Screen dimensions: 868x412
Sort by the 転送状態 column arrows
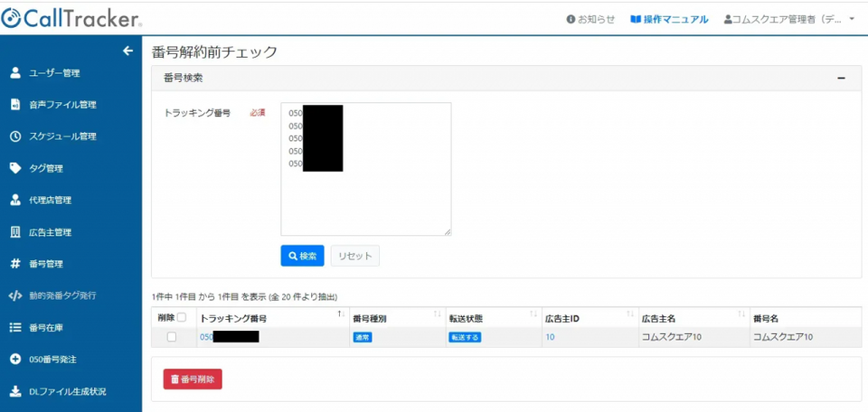[x=534, y=314]
